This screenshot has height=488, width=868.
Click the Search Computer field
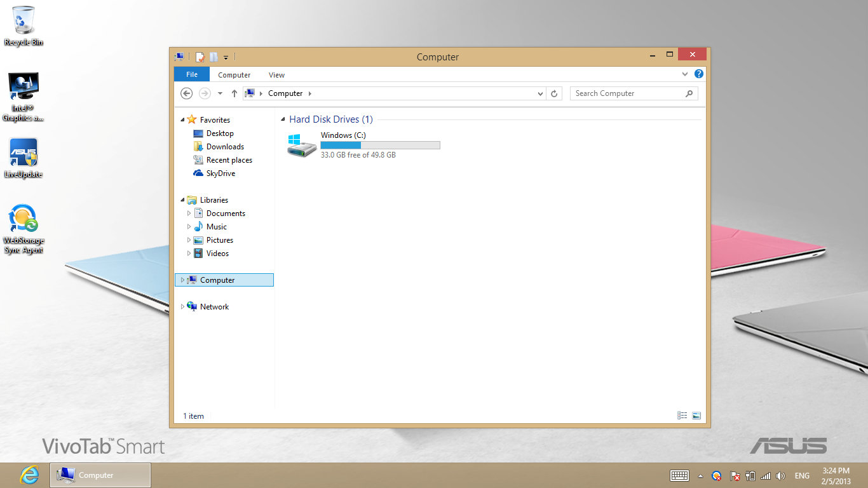[634, 93]
